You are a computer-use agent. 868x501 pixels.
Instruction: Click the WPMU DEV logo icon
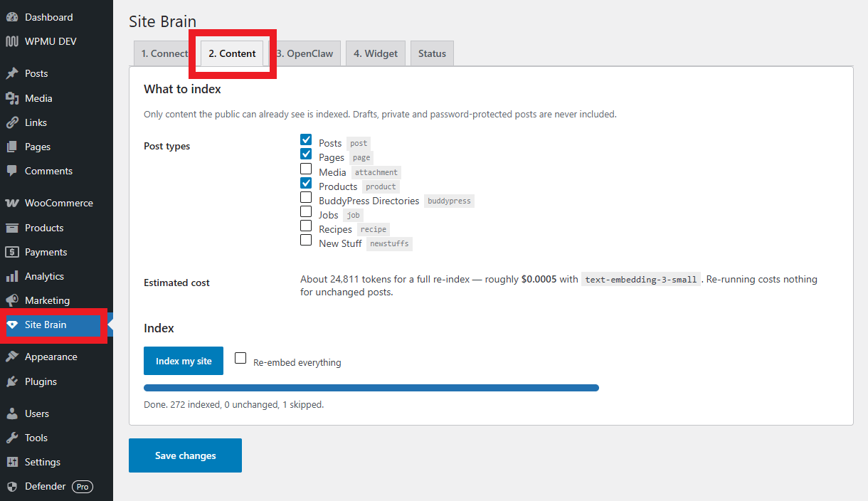[x=12, y=41]
